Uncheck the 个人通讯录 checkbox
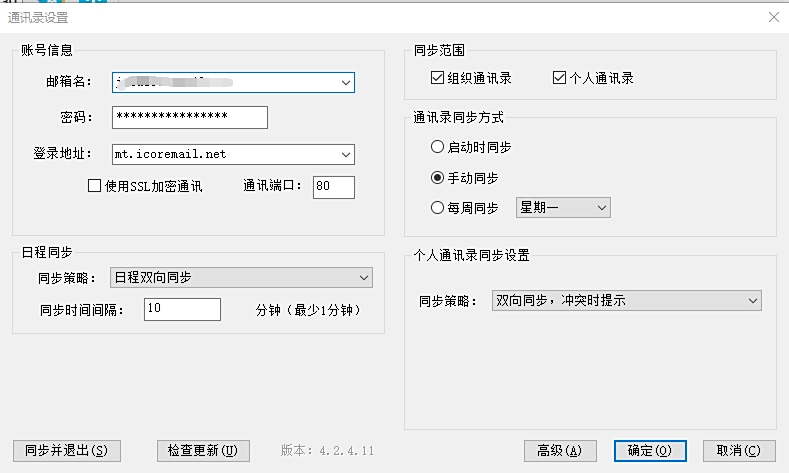Viewport: 789px width, 473px height. pos(559,78)
